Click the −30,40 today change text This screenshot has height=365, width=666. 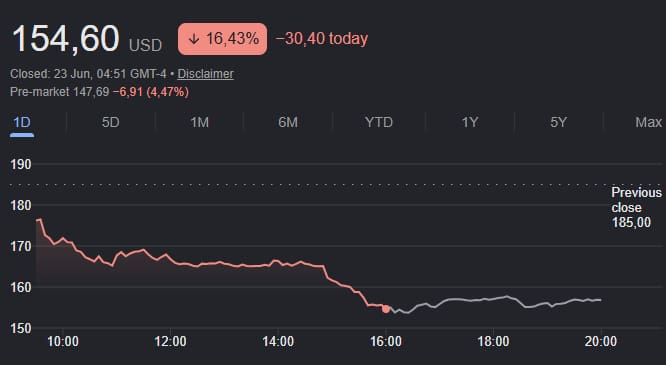pyautogui.click(x=322, y=39)
